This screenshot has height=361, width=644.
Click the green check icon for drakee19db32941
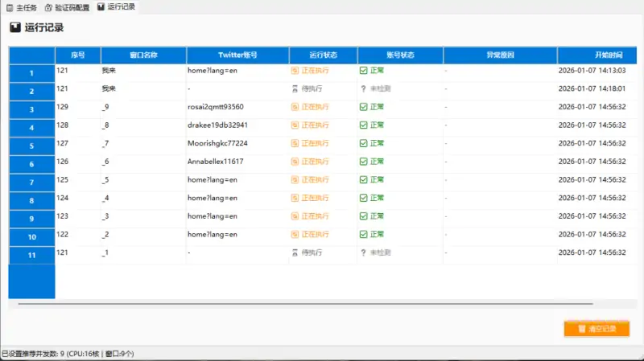point(364,125)
